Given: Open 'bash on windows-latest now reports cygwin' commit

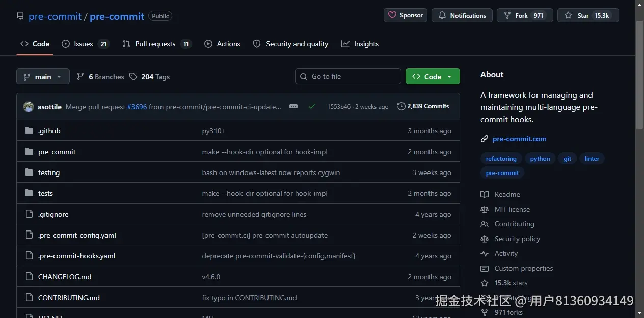Looking at the screenshot, I should (x=271, y=172).
